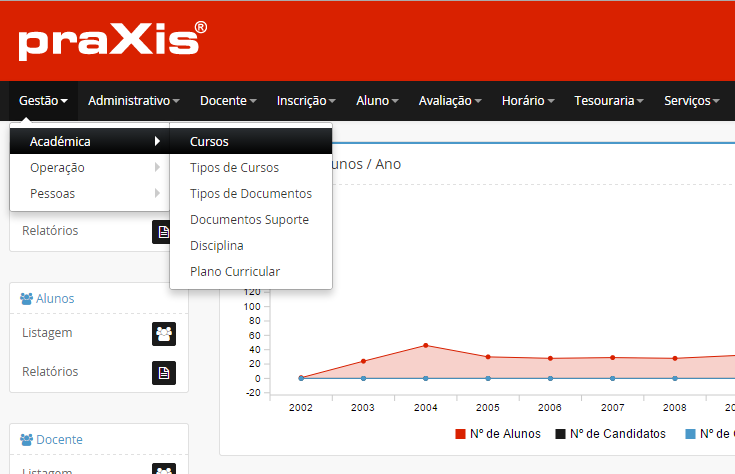The height and width of the screenshot is (474, 735).
Task: Open the Administrativo dropdown menu
Action: [133, 101]
